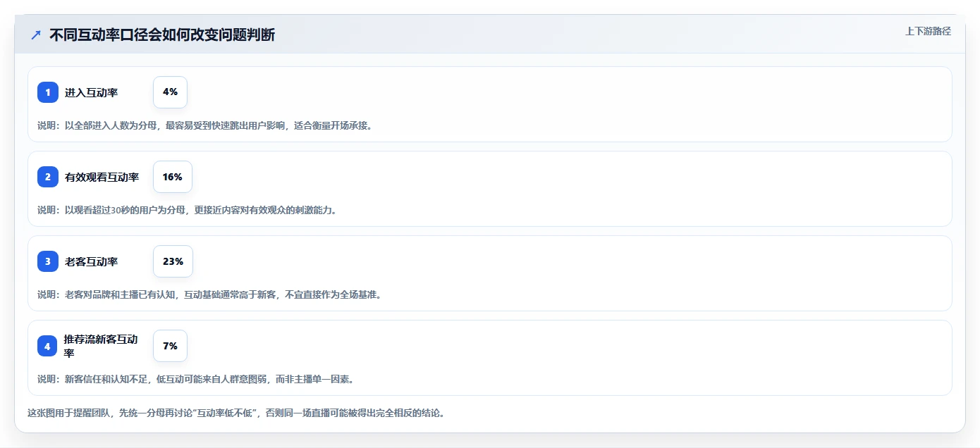Viewport: 980px width, 448px height.
Task: Click the blue number 1 badge
Action: click(x=48, y=92)
